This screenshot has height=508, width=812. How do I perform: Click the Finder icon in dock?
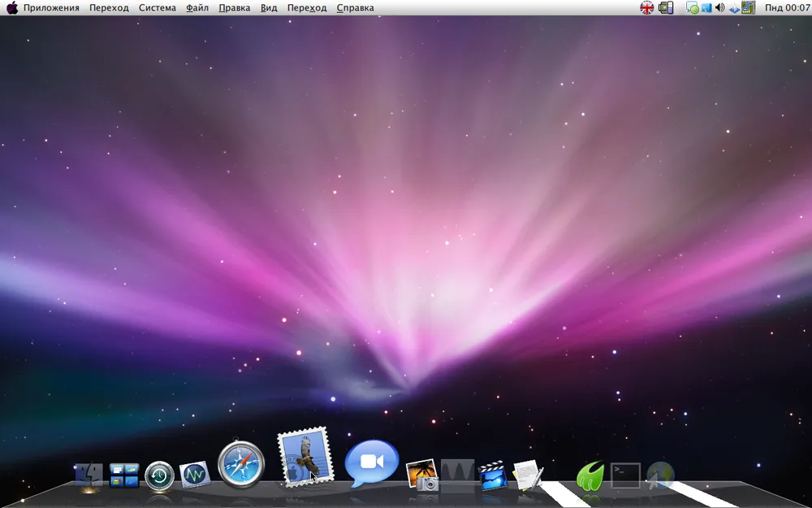click(89, 476)
